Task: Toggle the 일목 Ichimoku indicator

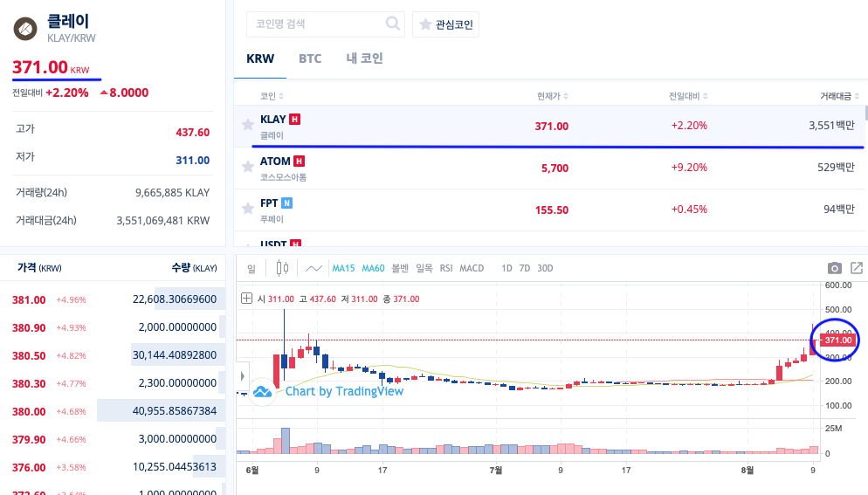Action: (424, 268)
